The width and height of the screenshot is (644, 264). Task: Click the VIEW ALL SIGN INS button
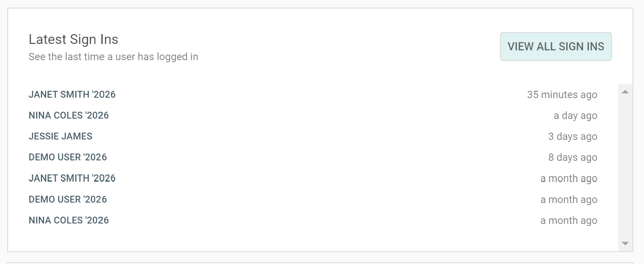click(x=555, y=46)
